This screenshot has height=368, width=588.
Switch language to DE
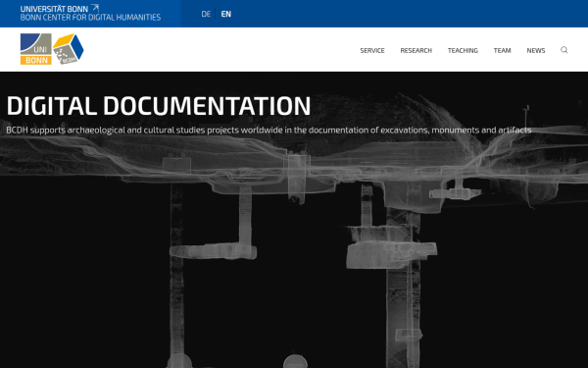point(206,14)
